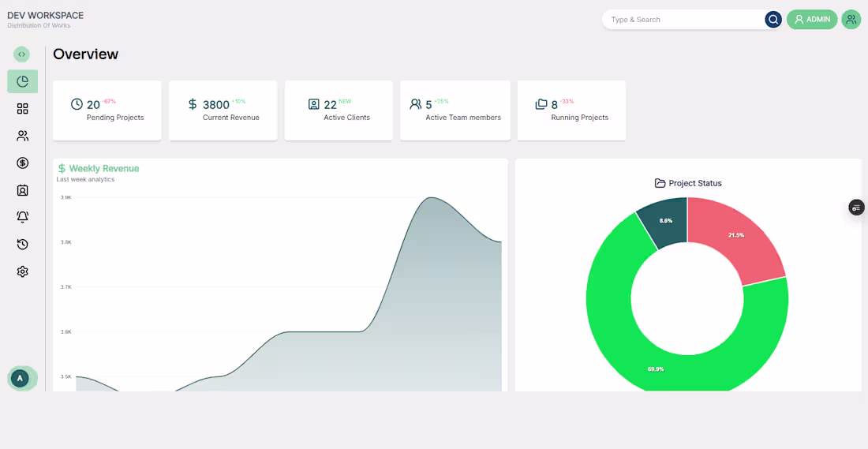Click the clock icon on Pending Projects card

[x=77, y=104]
